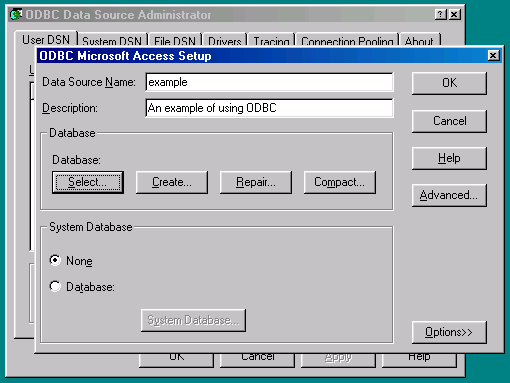
Task: Open the Connection Pooling tab
Action: pyautogui.click(x=347, y=40)
